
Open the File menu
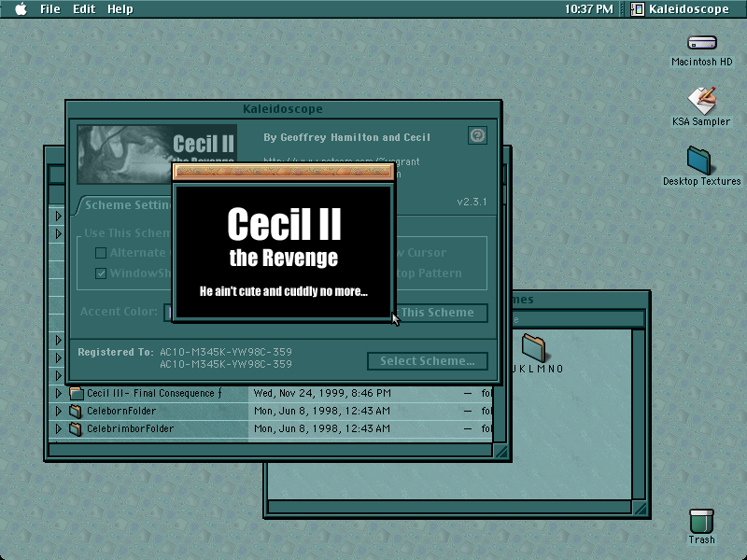pyautogui.click(x=50, y=9)
